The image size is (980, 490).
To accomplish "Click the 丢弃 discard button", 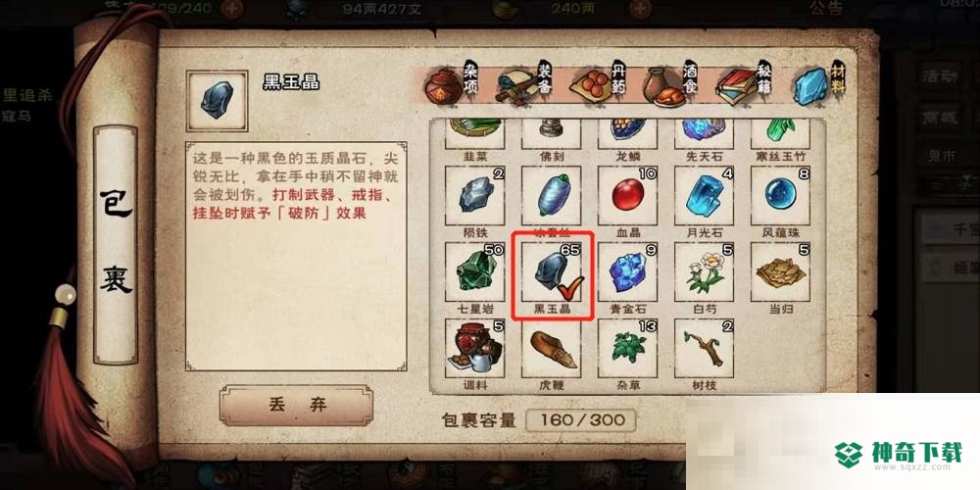I will [x=297, y=405].
